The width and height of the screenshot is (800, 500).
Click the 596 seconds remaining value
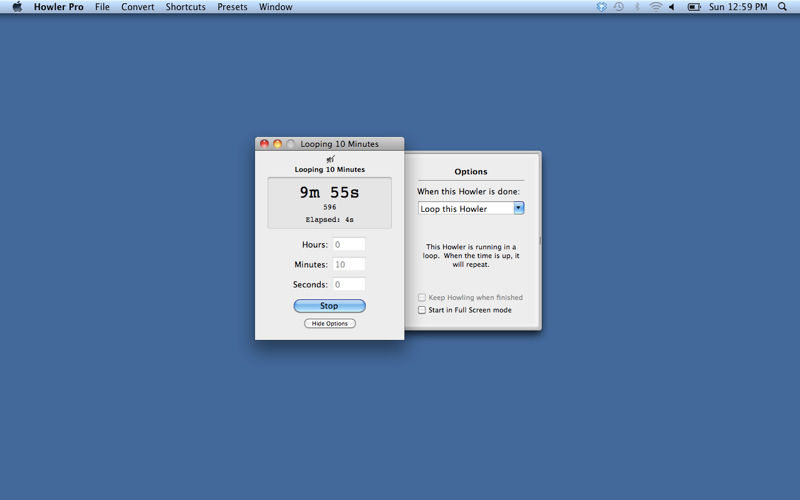[330, 207]
